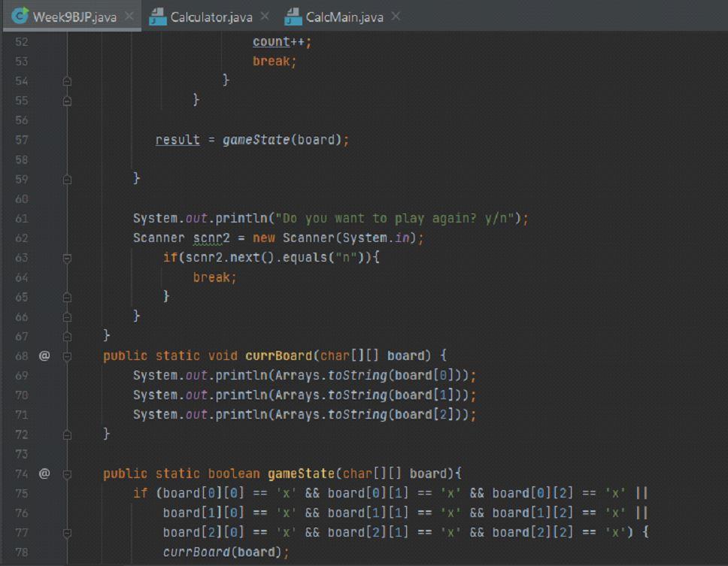Click the underlined 'result' variable
The height and width of the screenshot is (566, 728).
tap(177, 140)
